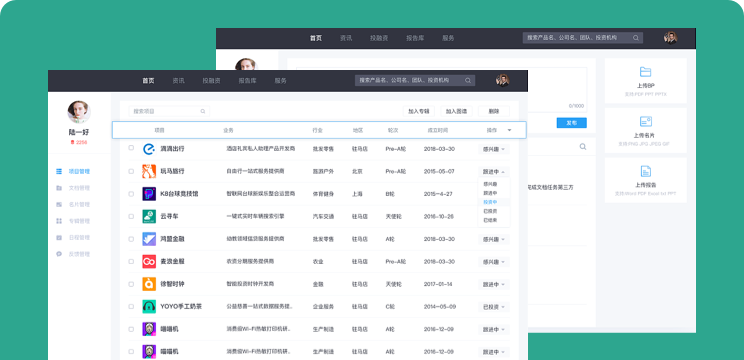Focus back window top search box

coord(583,38)
